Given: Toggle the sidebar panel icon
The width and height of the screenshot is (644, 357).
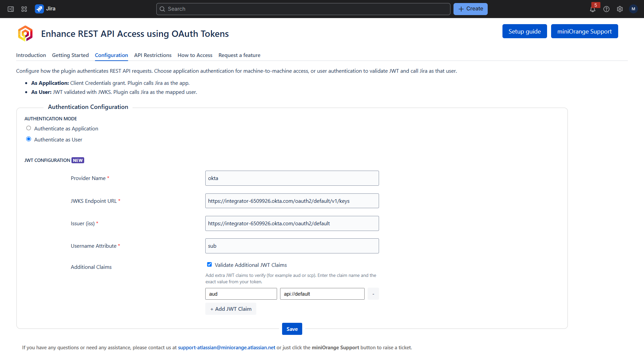Looking at the screenshot, I should point(11,9).
